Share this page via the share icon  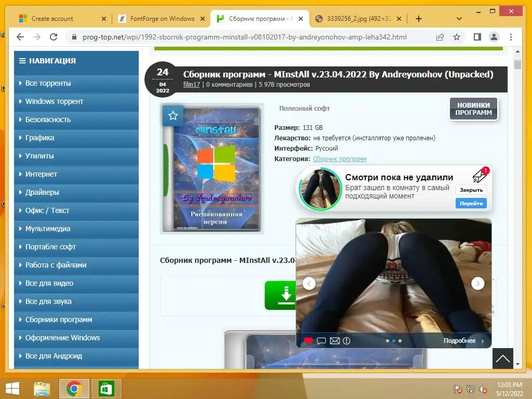440,37
